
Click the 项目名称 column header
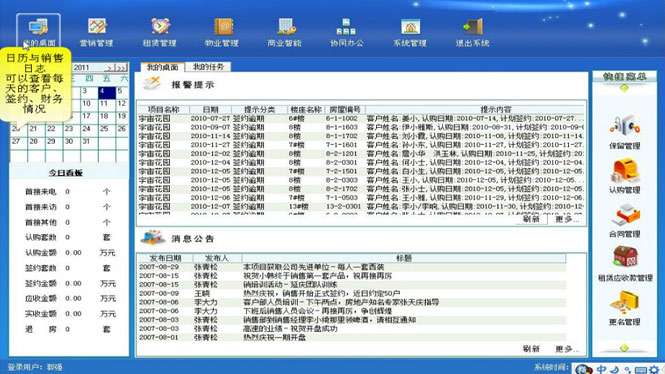(163, 109)
